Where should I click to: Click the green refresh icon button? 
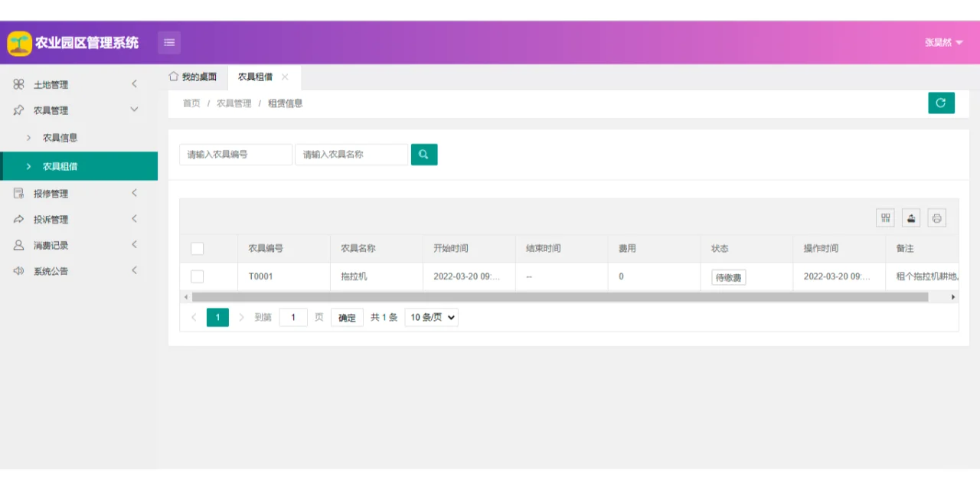pos(941,103)
